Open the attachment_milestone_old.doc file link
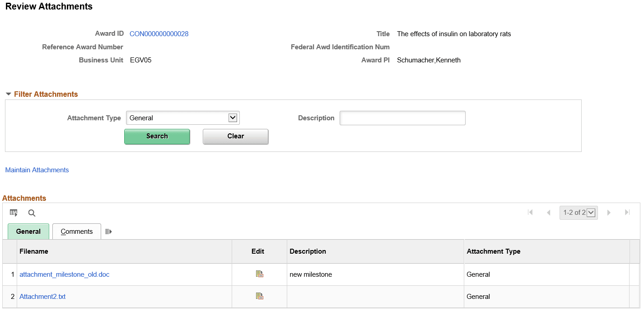 (64, 274)
